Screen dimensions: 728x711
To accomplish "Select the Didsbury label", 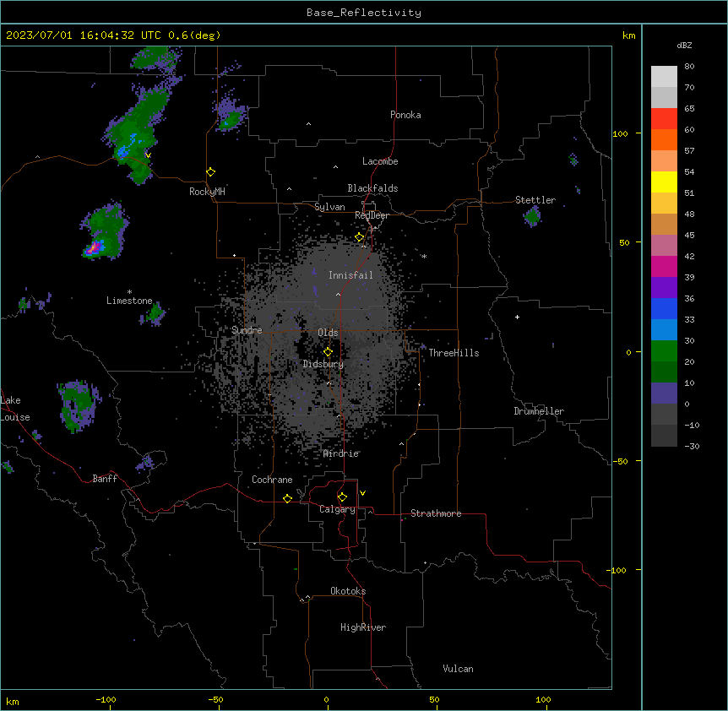I will pos(323,364).
